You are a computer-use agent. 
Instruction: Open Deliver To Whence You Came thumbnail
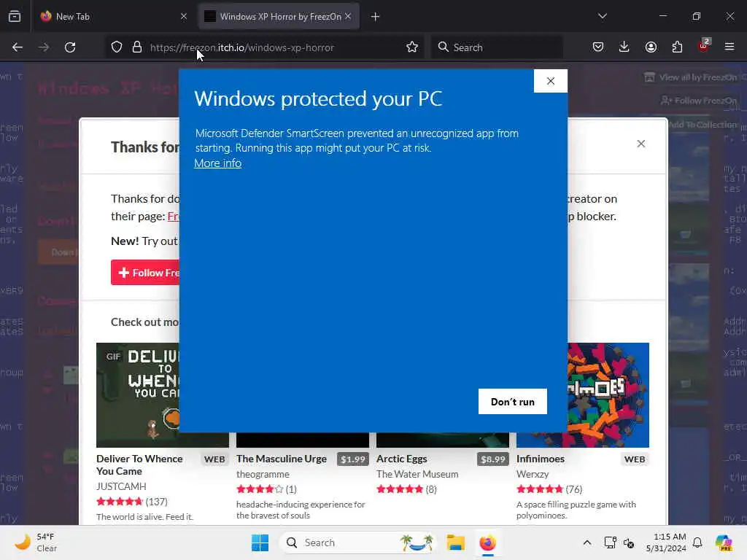tap(138, 394)
